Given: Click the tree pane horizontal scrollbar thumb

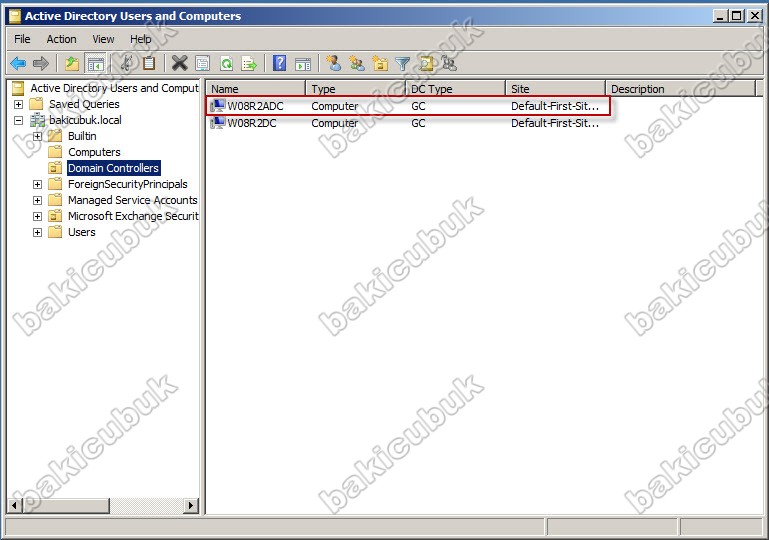Looking at the screenshot, I should tap(65, 505).
